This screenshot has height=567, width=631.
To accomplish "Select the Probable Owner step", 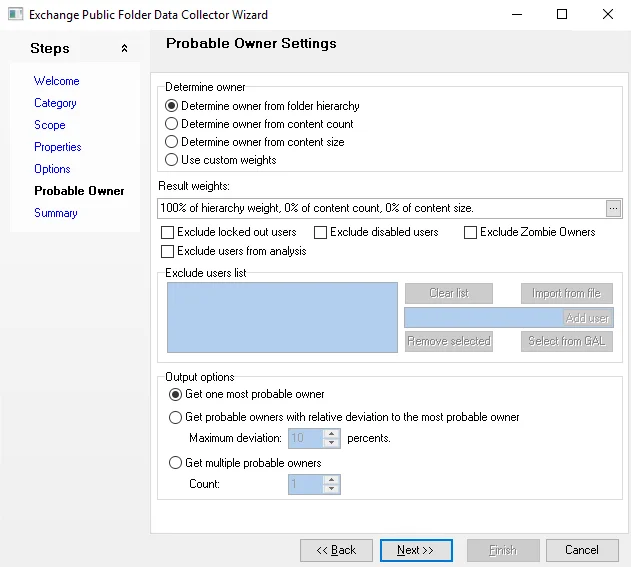I will (x=79, y=191).
